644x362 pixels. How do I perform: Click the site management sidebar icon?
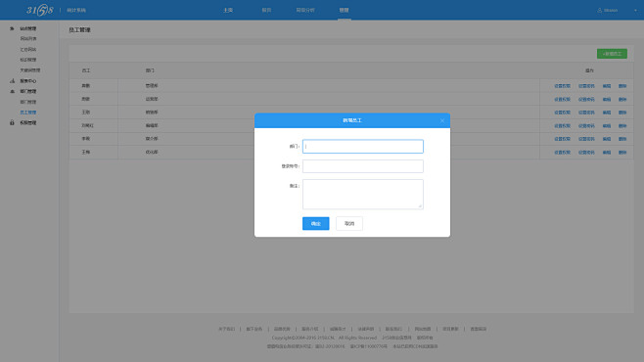pyautogui.click(x=12, y=28)
